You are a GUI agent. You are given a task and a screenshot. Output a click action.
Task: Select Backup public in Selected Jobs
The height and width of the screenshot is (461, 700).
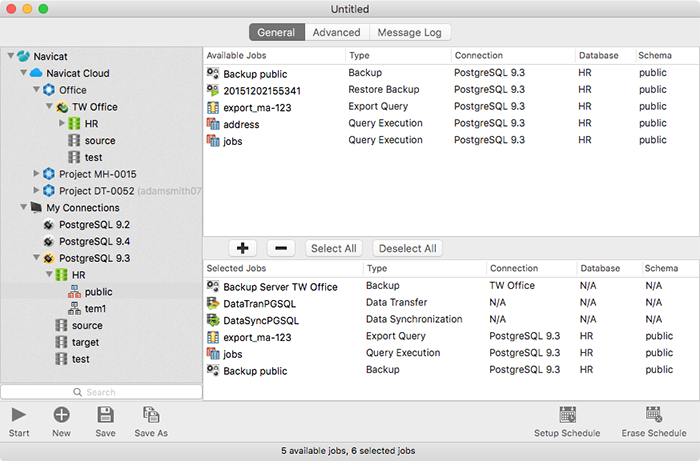451,370
